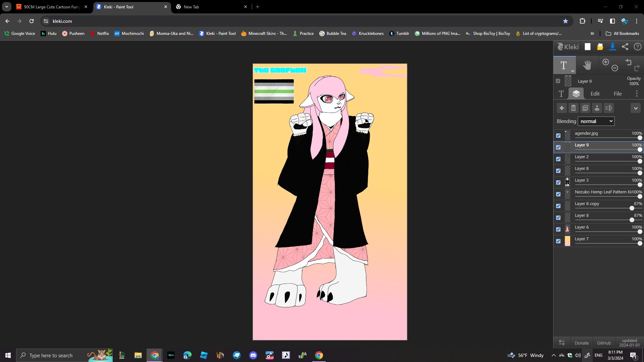Open the File tab
The width and height of the screenshot is (644, 362).
[x=618, y=94]
